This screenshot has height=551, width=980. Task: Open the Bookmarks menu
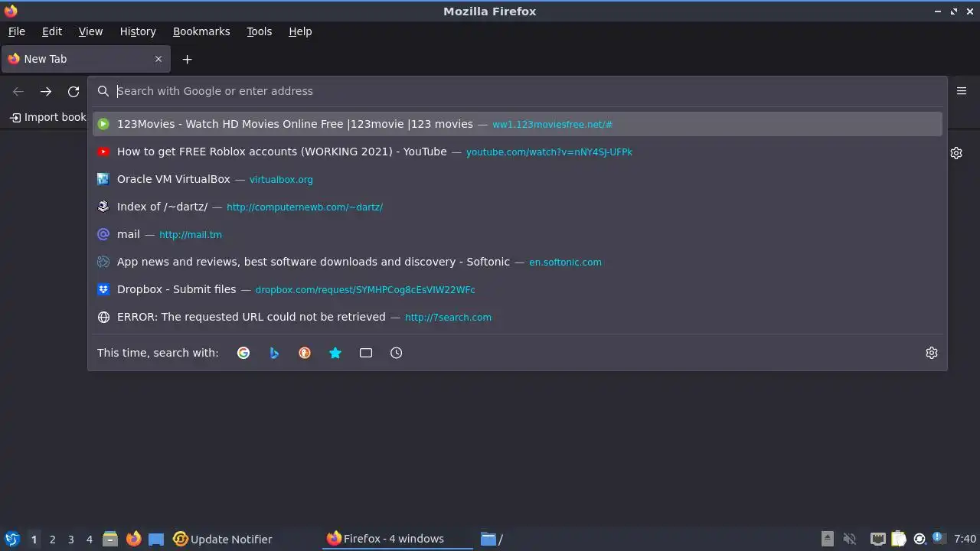pyautogui.click(x=201, y=31)
